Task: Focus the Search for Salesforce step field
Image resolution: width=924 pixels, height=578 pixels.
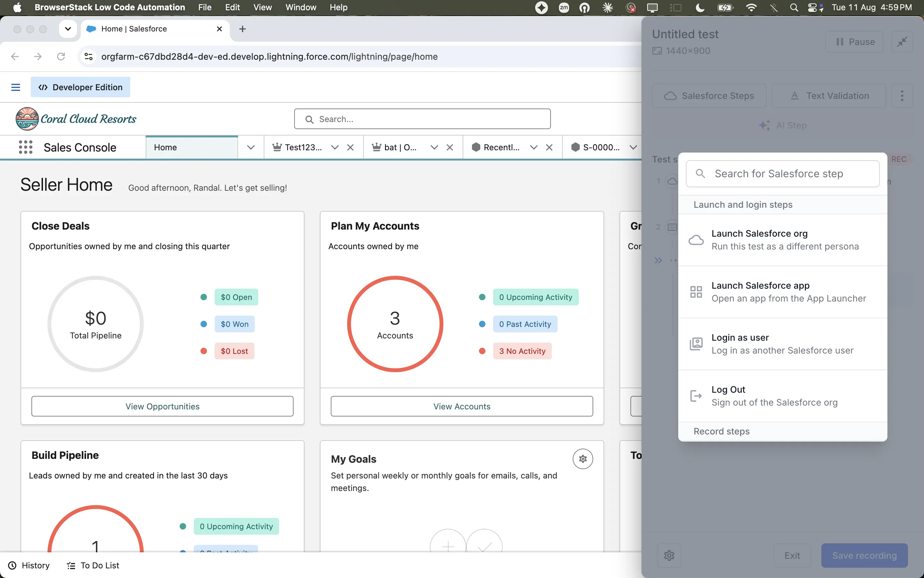Action: (x=782, y=173)
